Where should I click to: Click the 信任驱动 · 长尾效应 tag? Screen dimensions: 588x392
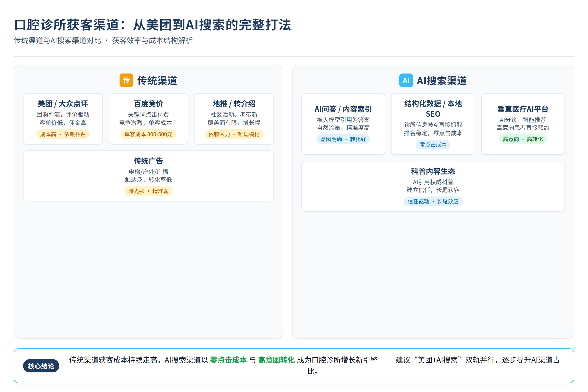tap(433, 201)
